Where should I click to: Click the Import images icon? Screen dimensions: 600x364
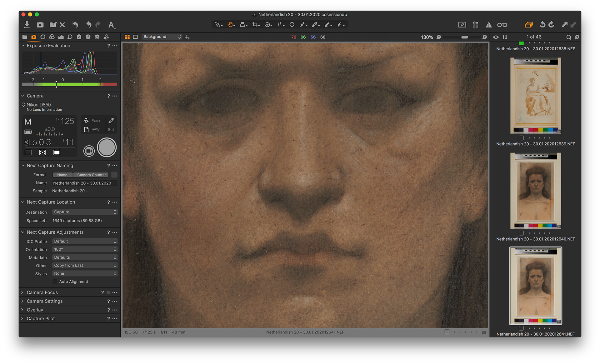click(27, 25)
